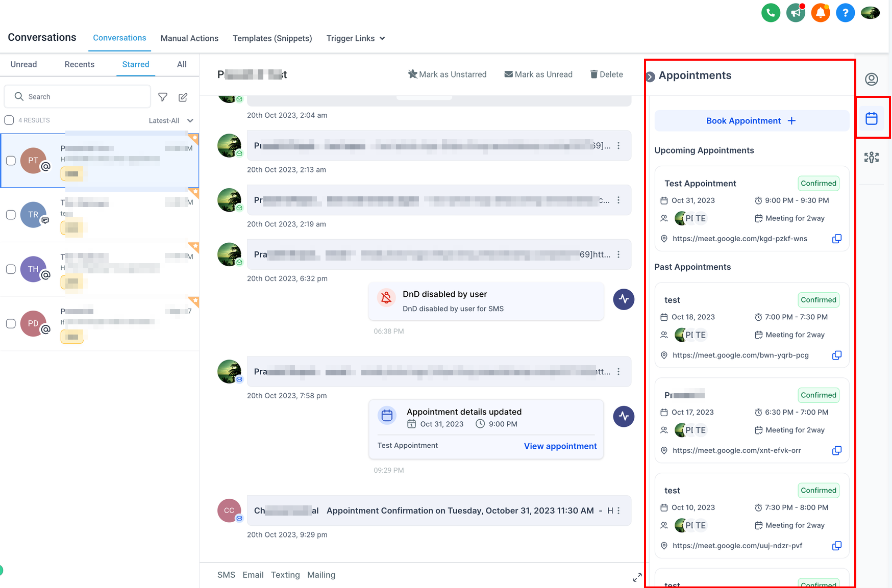Viewport: 892px width, 588px height.
Task: Show the All conversations tab
Action: pyautogui.click(x=182, y=64)
